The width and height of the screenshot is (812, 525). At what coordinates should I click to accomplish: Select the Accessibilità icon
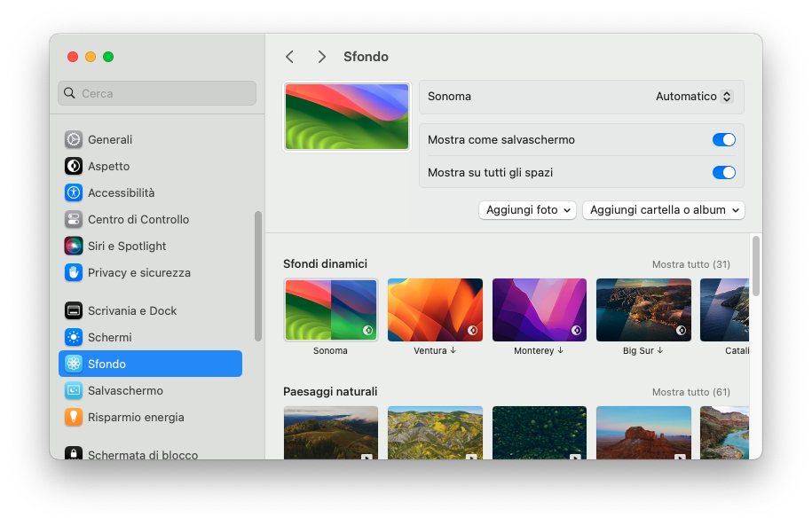pos(74,192)
